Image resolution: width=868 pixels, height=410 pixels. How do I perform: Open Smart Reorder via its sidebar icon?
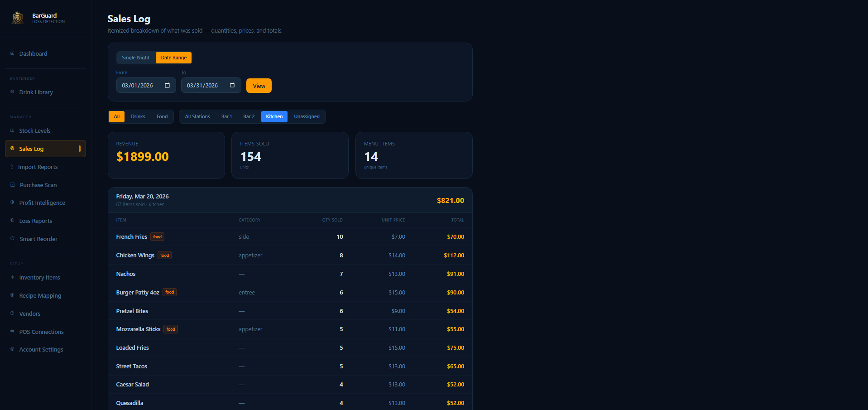[13, 239]
